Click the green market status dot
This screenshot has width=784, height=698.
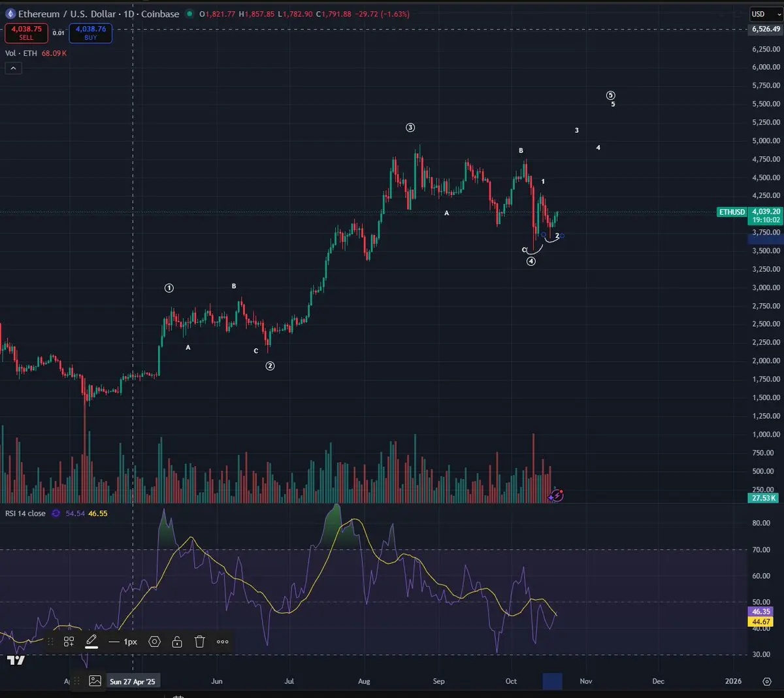pos(189,14)
